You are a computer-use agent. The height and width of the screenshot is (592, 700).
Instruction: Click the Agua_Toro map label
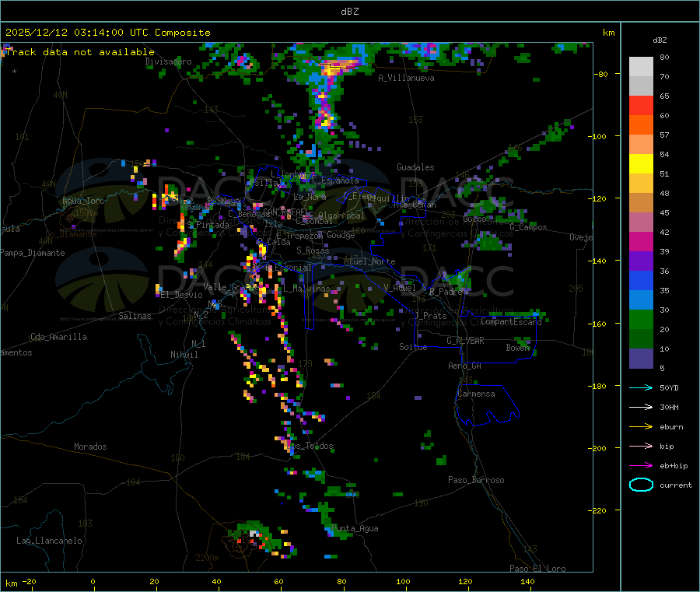[83, 201]
